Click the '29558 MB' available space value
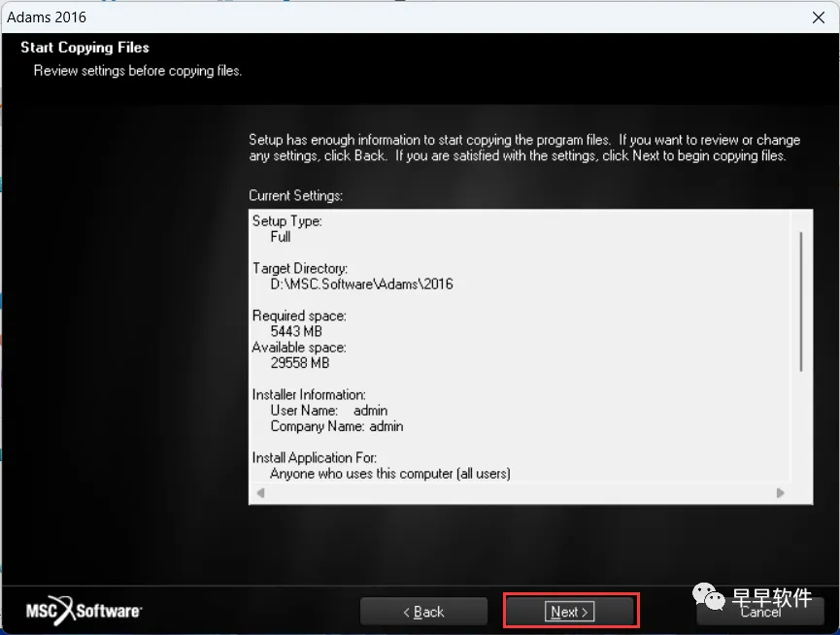Viewport: 840px width, 635px height. click(x=300, y=363)
